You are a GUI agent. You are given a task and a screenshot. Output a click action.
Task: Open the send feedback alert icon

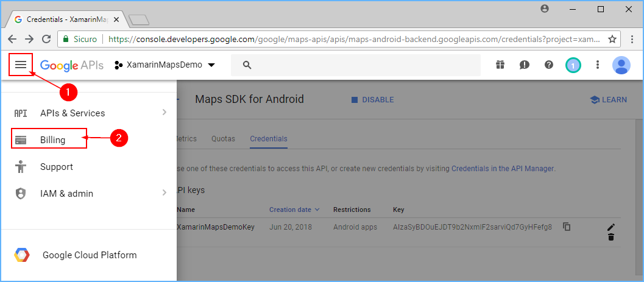[x=525, y=65]
